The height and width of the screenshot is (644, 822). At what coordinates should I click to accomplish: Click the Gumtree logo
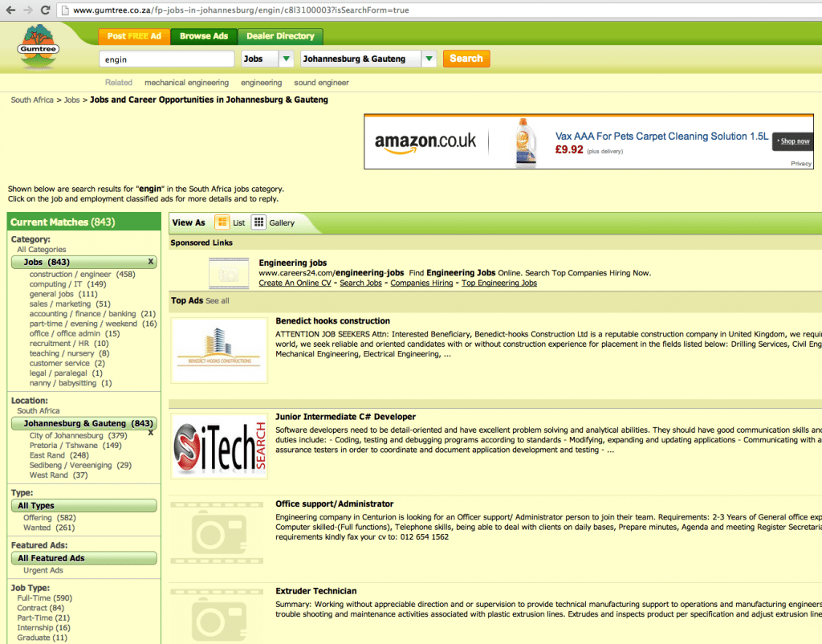point(38,47)
